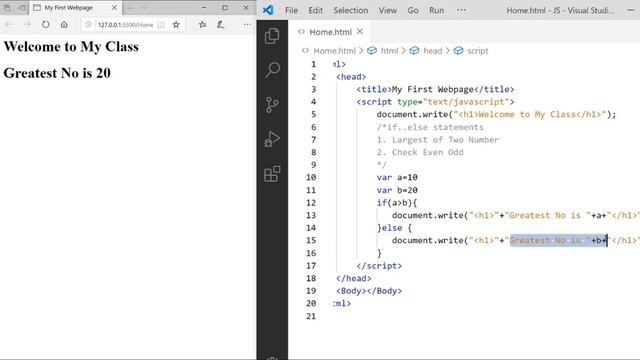
Task: Click the 'Largest of Two Number' comment line
Action: [x=438, y=140]
